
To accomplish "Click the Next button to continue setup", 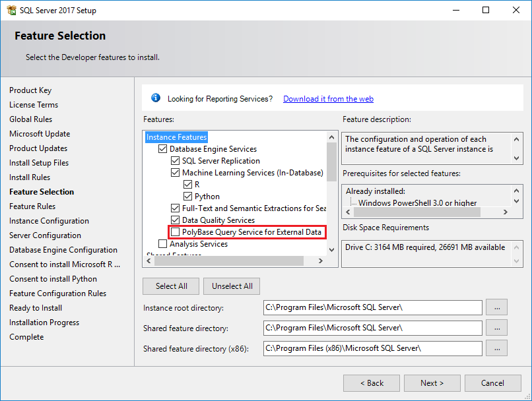I will pyautogui.click(x=432, y=383).
